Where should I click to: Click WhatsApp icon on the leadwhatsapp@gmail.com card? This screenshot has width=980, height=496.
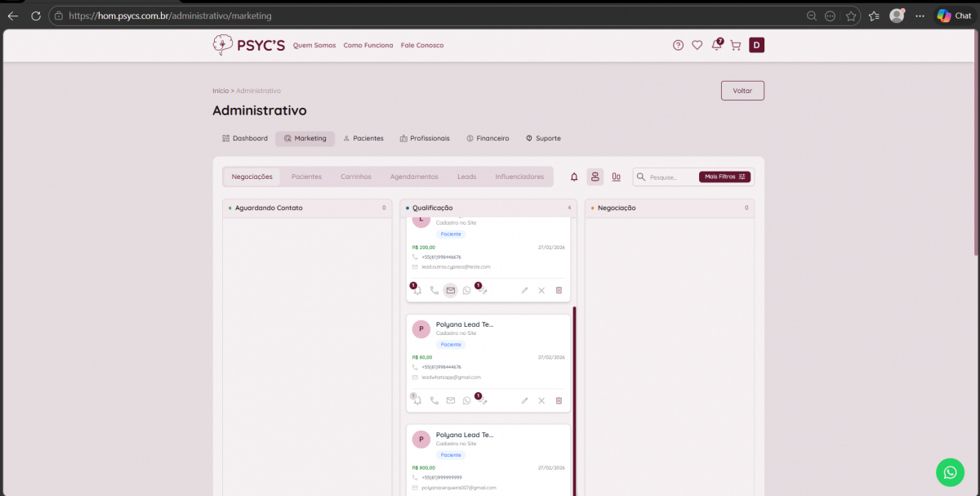coord(467,400)
